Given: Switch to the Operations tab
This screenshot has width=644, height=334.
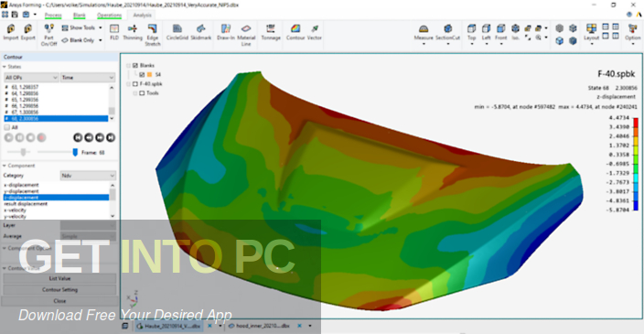Looking at the screenshot, I should pyautogui.click(x=109, y=16).
